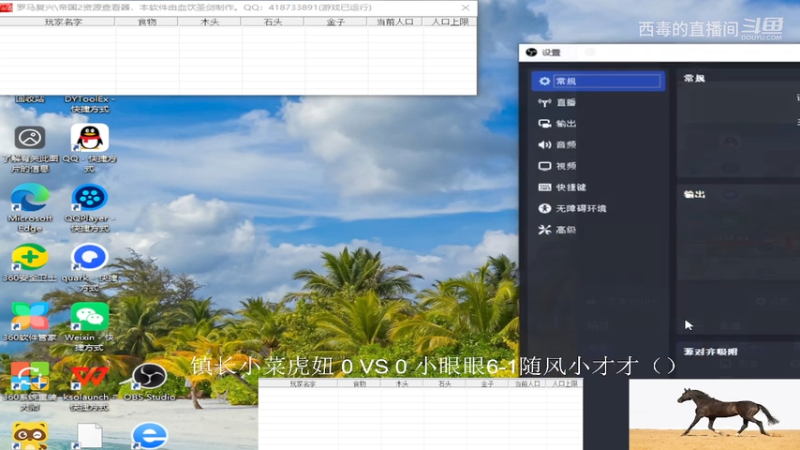The image size is (800, 450).
Task: Open the 360系统重装大师 desktop shortcut
Action: (x=30, y=386)
